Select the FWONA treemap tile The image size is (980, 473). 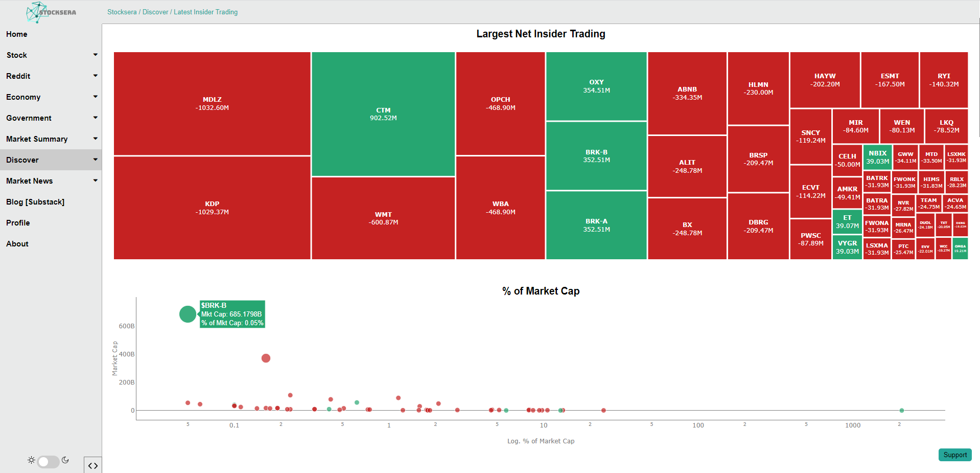coord(877,227)
